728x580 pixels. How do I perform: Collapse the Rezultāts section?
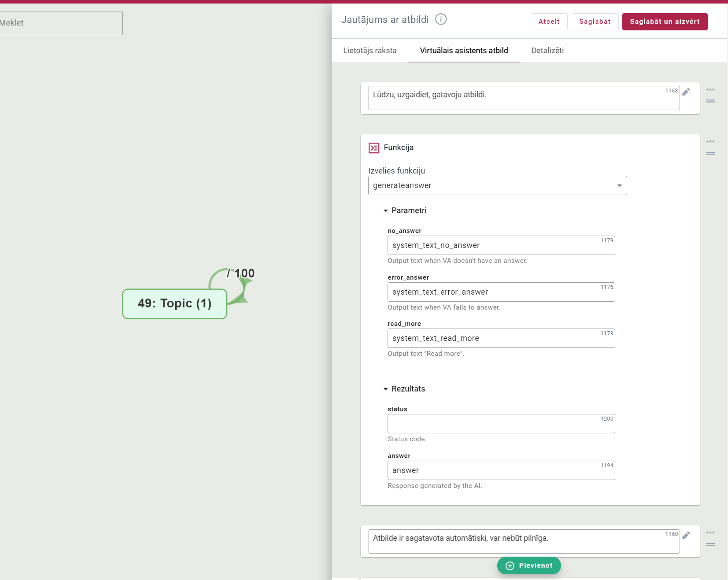(x=386, y=389)
